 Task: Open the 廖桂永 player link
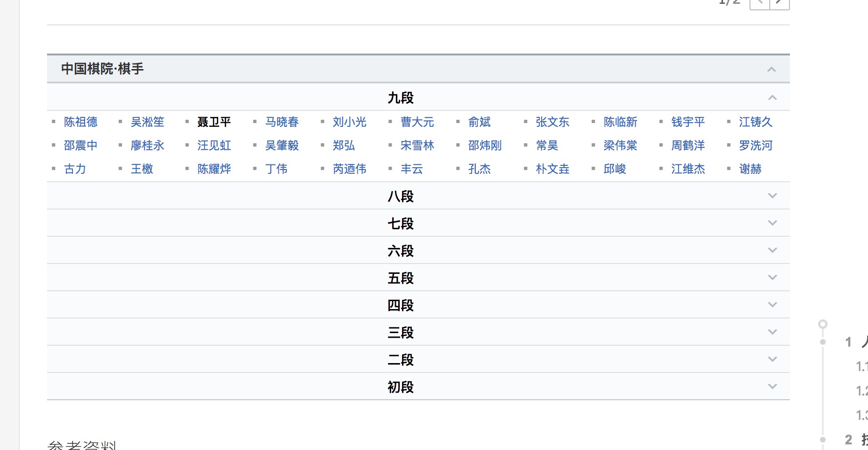click(x=148, y=146)
